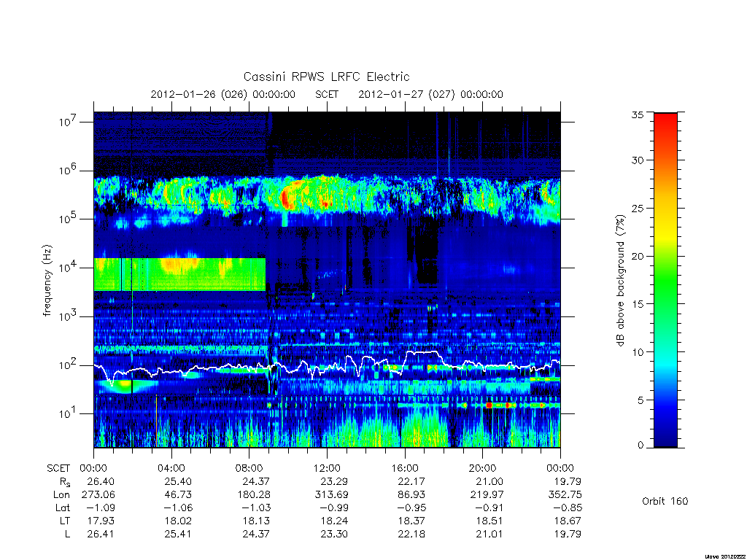This screenshot has height=560, width=747.
Task: Click the "SCET" label between the header dates
Action: [x=327, y=94]
